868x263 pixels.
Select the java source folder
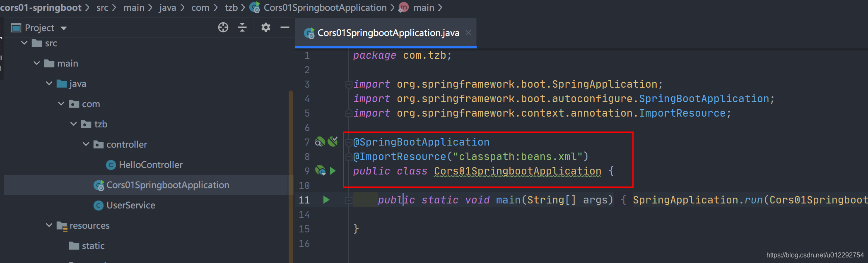point(78,84)
